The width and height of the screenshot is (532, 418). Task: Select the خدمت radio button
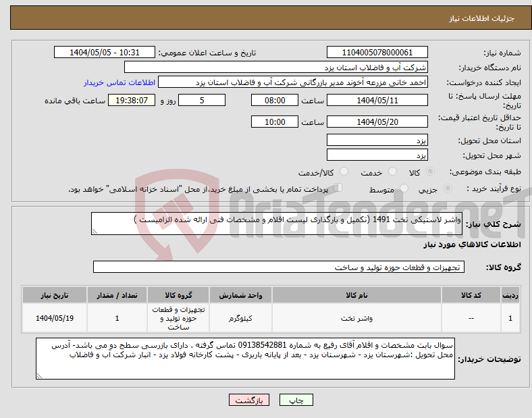pos(392,172)
